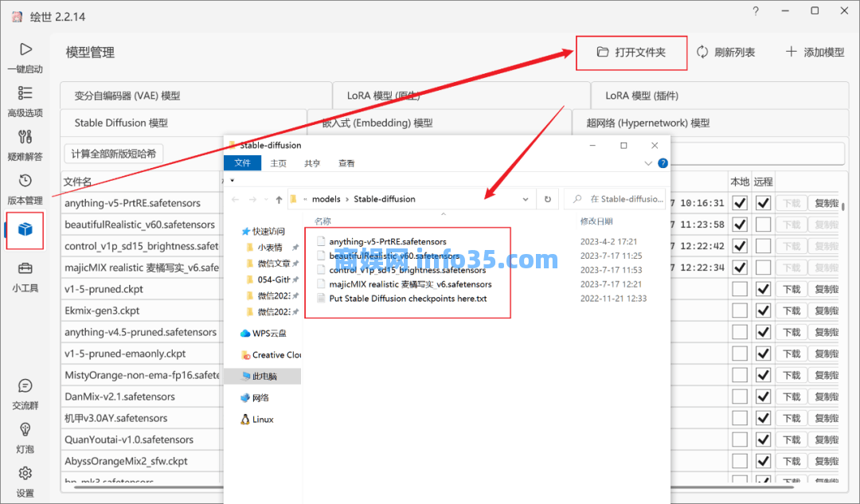
Task: Open the small tools toolbox icon
Action: click(25, 268)
